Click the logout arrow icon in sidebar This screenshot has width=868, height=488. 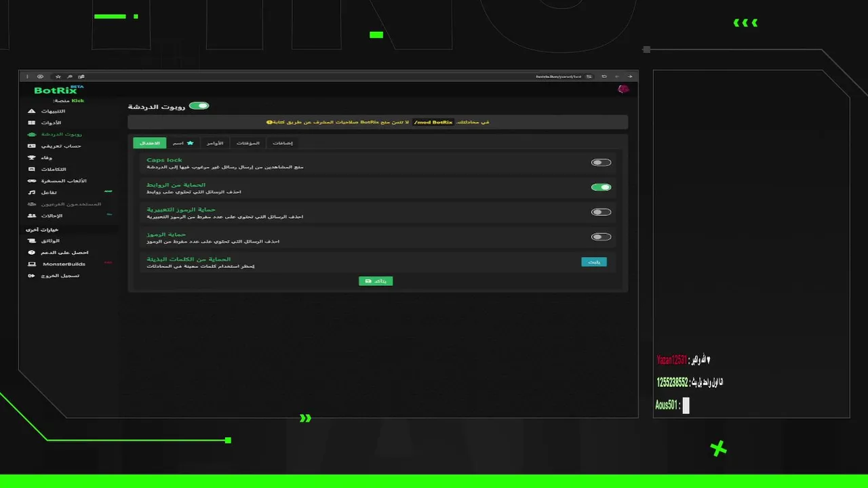point(31,276)
